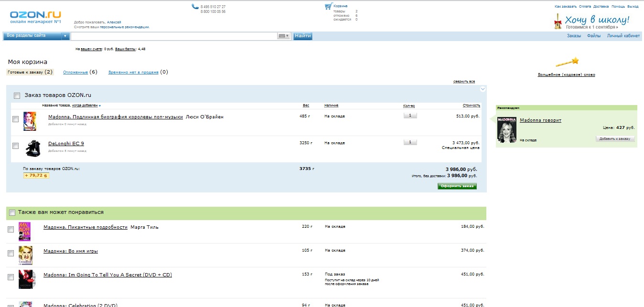
Task: Collapse the OZON.ru order section arrow
Action: pos(483,89)
